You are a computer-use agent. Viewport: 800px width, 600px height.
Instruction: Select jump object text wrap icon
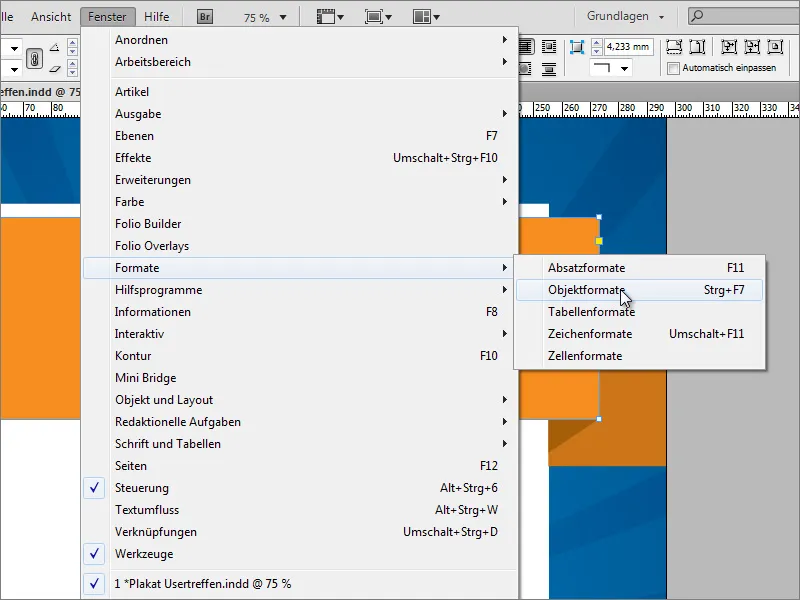click(548, 68)
